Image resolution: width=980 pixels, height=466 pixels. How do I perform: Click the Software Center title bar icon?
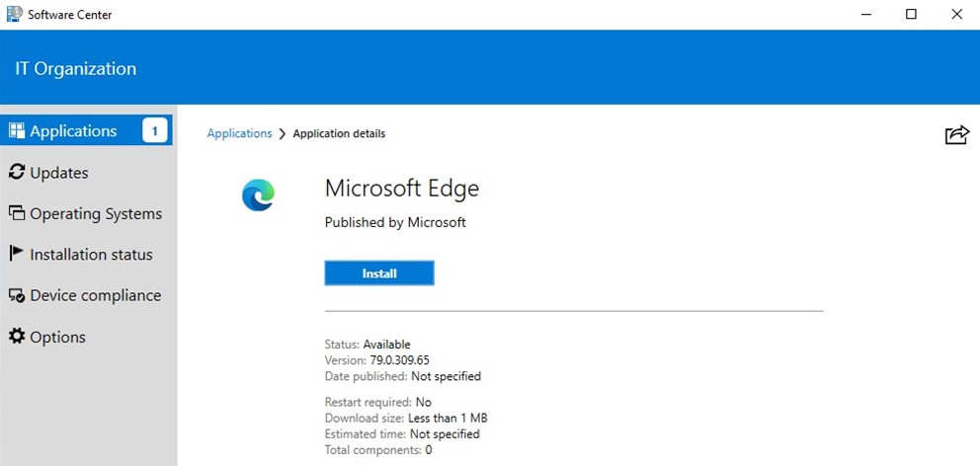(x=14, y=14)
